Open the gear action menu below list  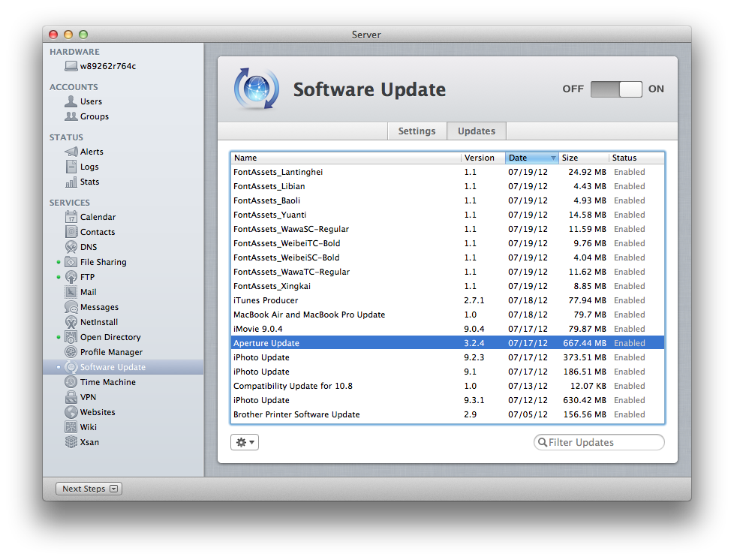pos(245,442)
